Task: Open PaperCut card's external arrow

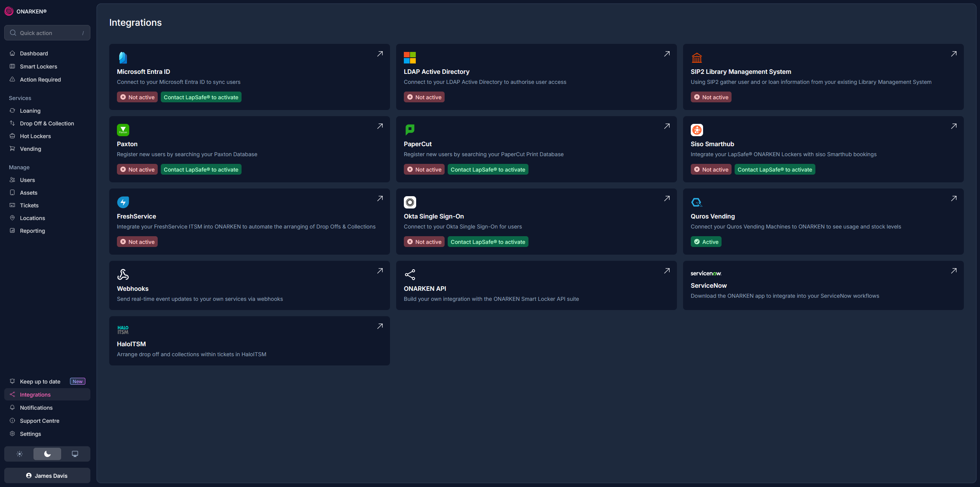Action: pyautogui.click(x=667, y=126)
